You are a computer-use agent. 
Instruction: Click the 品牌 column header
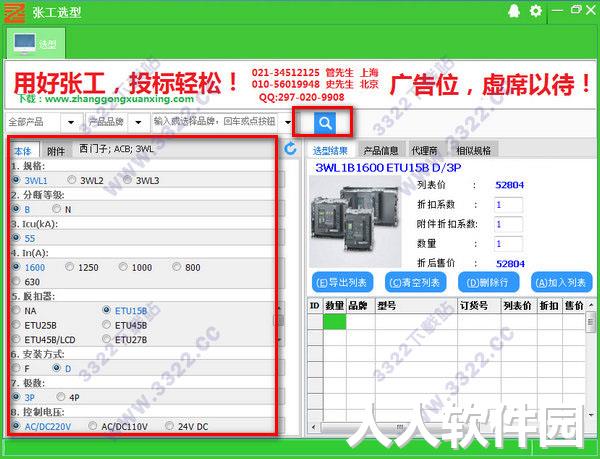(x=361, y=305)
